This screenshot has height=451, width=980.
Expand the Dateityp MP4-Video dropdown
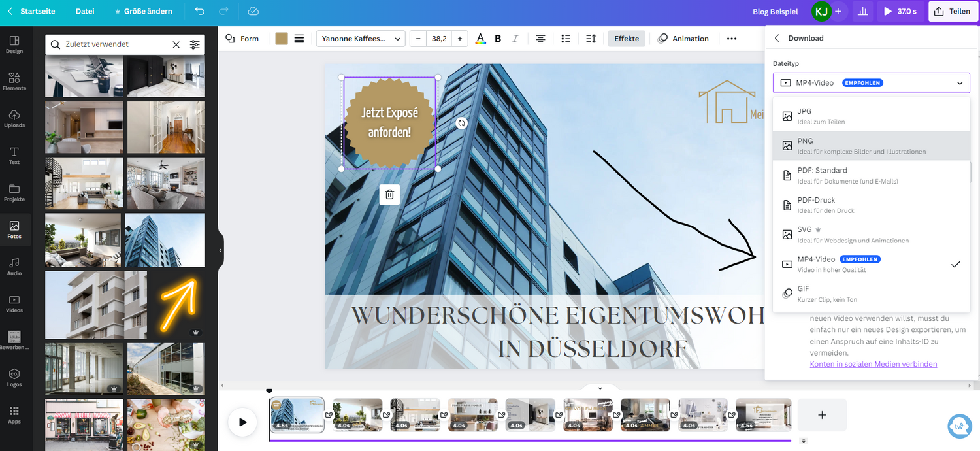(x=871, y=83)
